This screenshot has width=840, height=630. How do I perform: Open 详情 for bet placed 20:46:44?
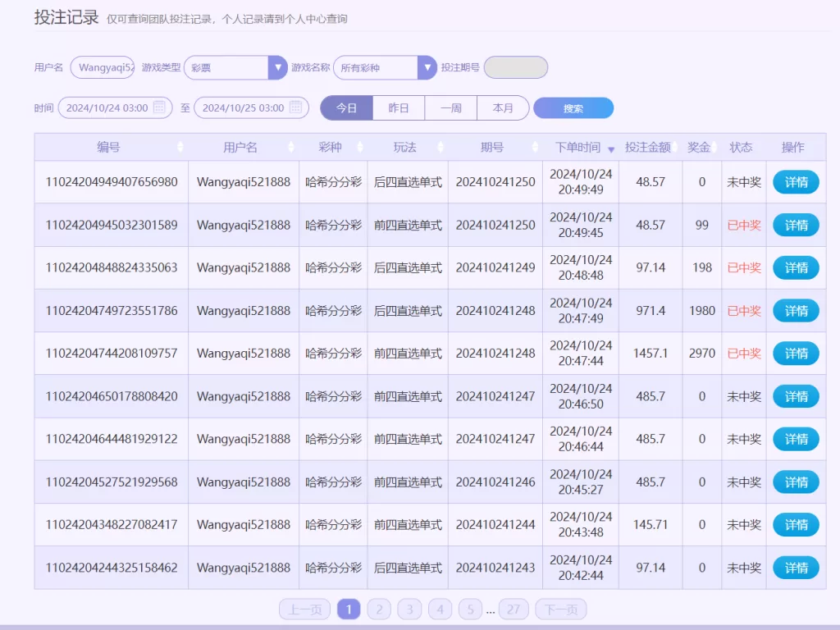pyautogui.click(x=796, y=440)
